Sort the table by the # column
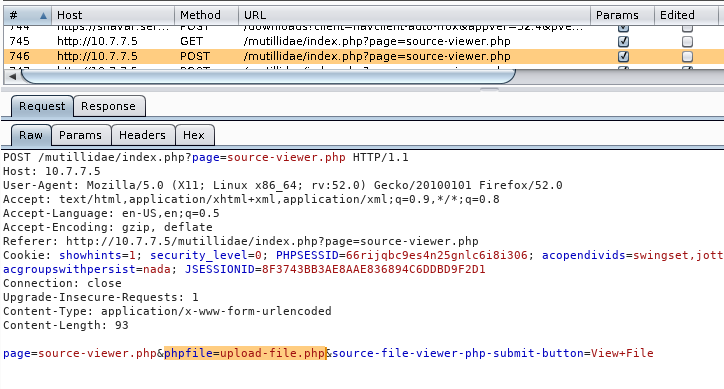This screenshot has height=389, width=724. pos(27,15)
